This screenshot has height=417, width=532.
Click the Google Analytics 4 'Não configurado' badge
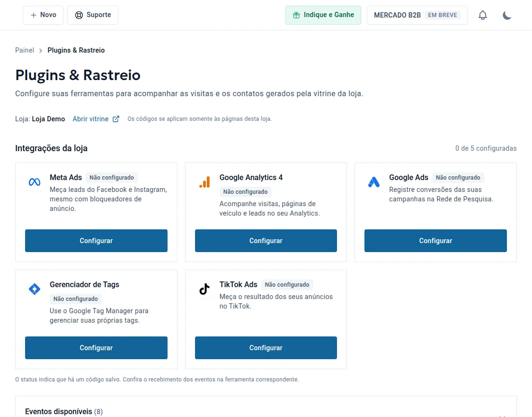click(x=245, y=192)
